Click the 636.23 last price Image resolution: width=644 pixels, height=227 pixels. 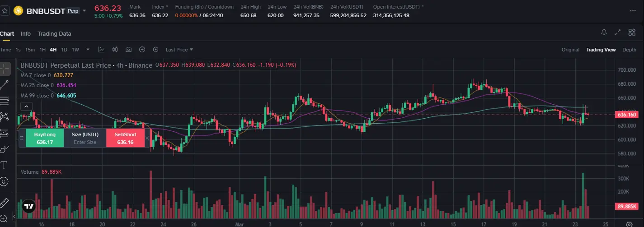108,8
